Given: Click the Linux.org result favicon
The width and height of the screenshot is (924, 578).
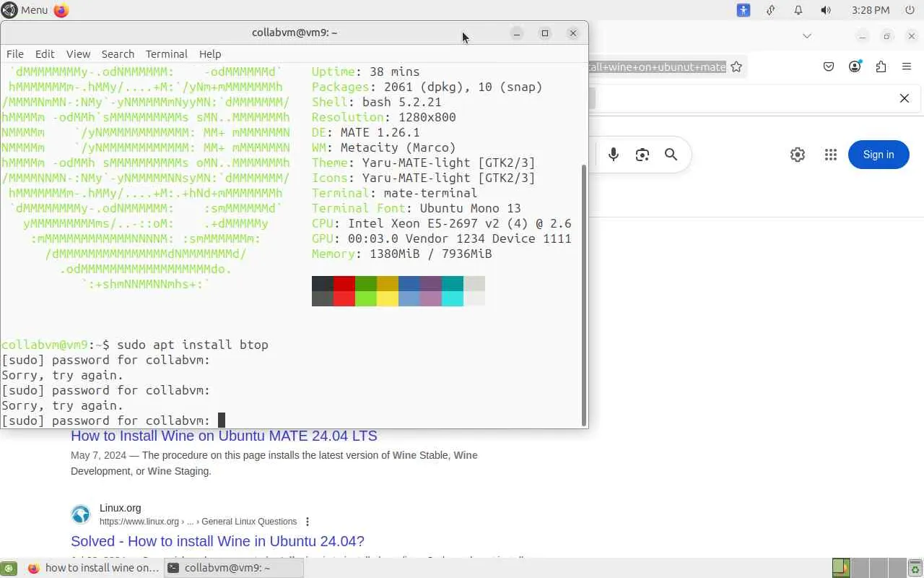Looking at the screenshot, I should 81,514.
